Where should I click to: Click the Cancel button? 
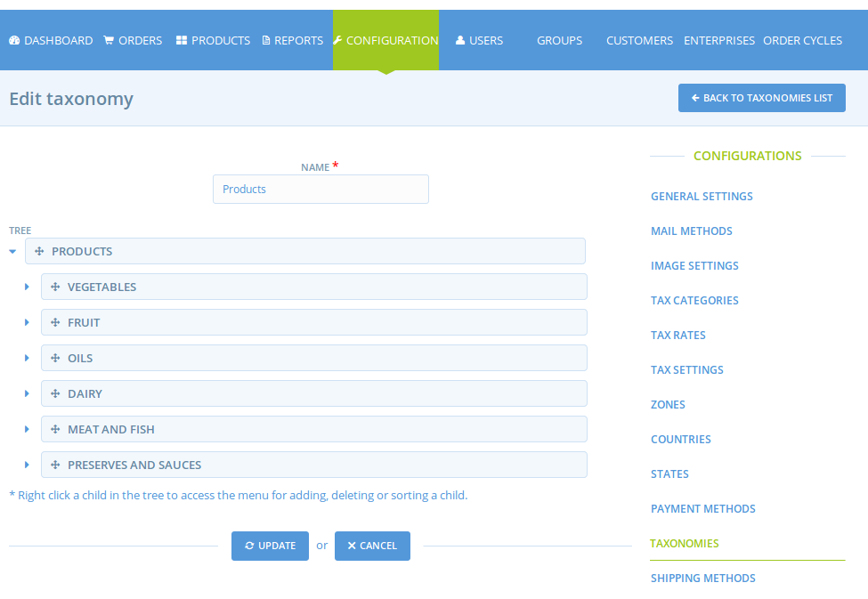[x=372, y=546]
